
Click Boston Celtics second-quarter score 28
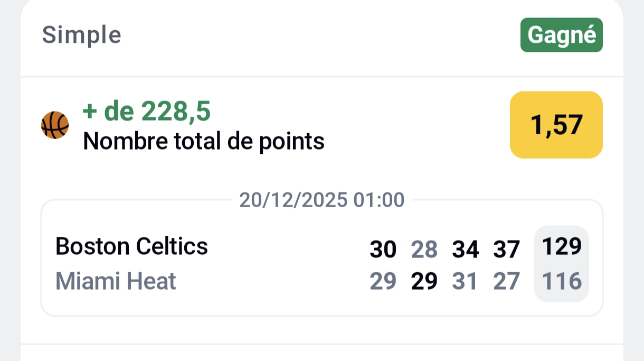point(424,249)
